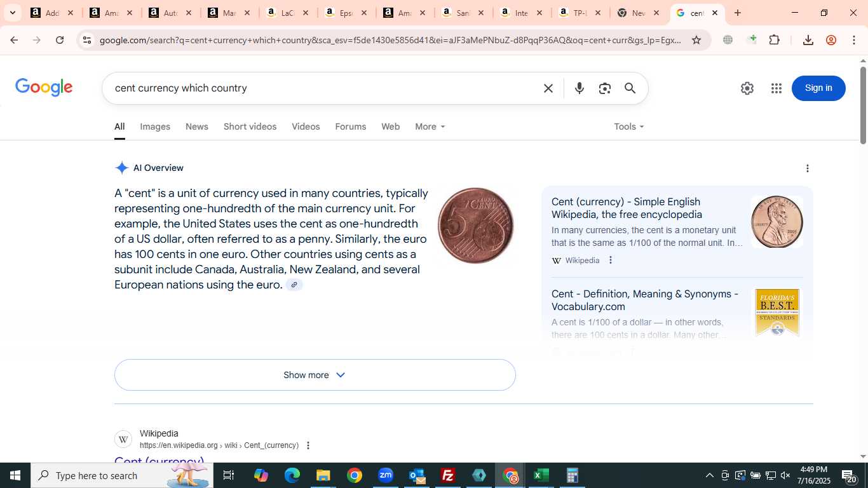Switch to the Short videos tab
868x488 pixels.
click(250, 126)
